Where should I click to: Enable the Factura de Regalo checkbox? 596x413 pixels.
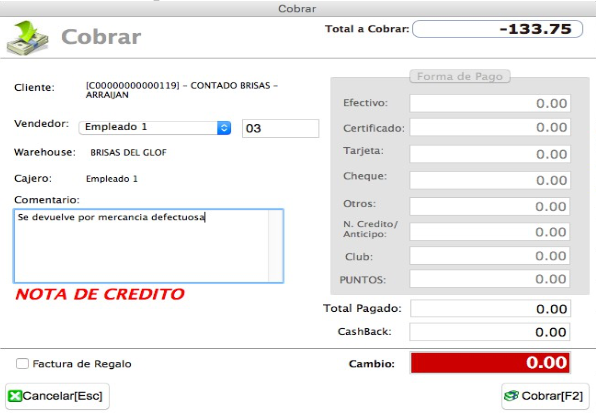(x=22, y=364)
